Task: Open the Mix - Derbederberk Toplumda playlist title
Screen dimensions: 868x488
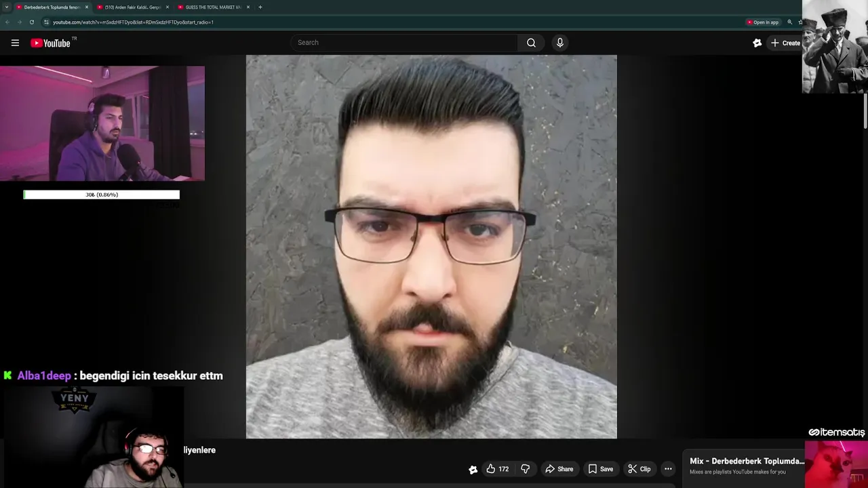Action: click(746, 461)
